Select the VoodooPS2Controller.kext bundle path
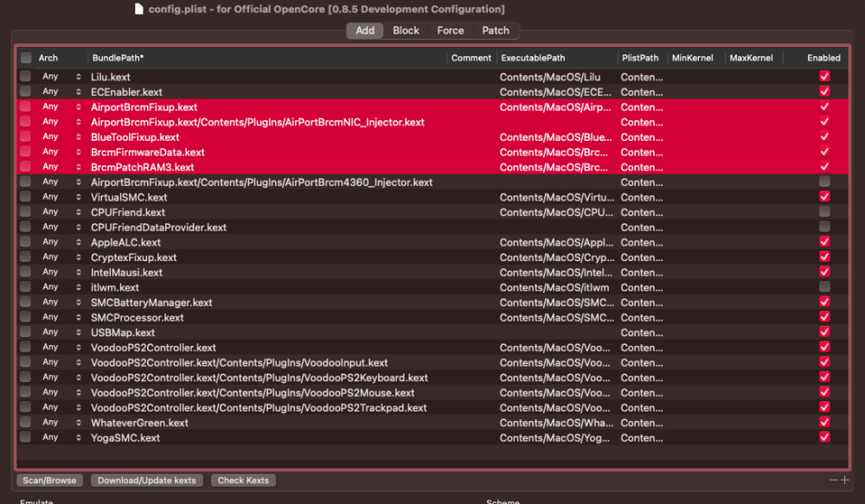 pyautogui.click(x=153, y=348)
